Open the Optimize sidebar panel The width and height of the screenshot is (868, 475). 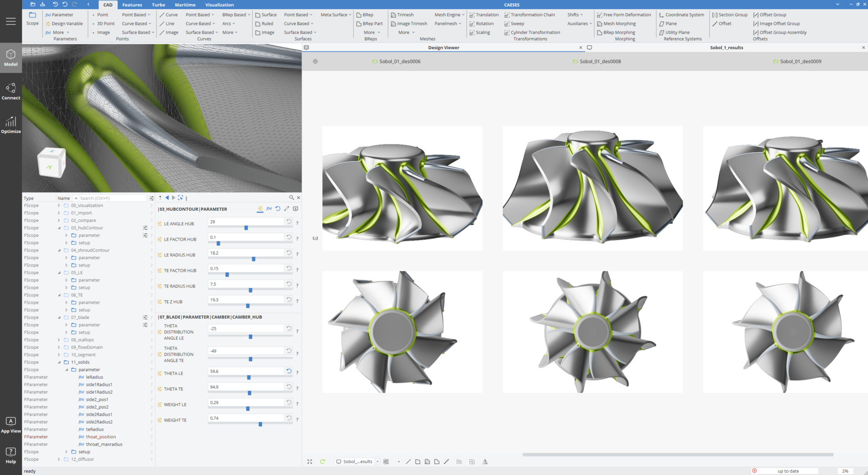[x=11, y=125]
